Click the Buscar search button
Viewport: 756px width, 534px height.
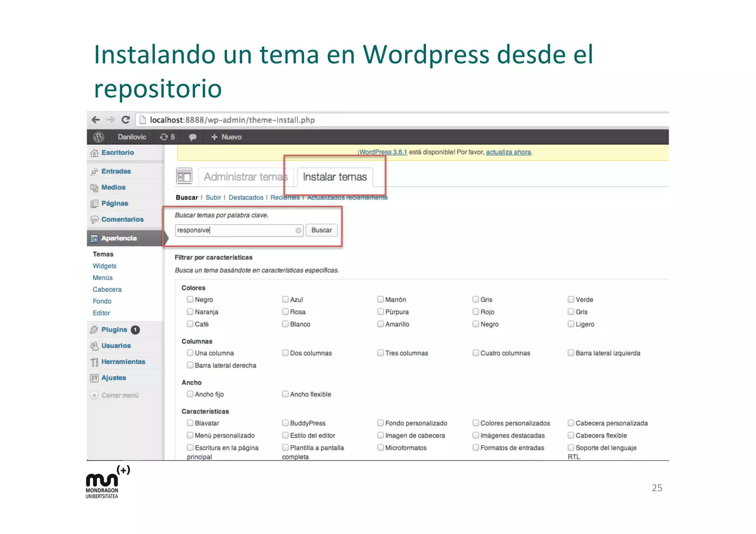pyautogui.click(x=322, y=230)
